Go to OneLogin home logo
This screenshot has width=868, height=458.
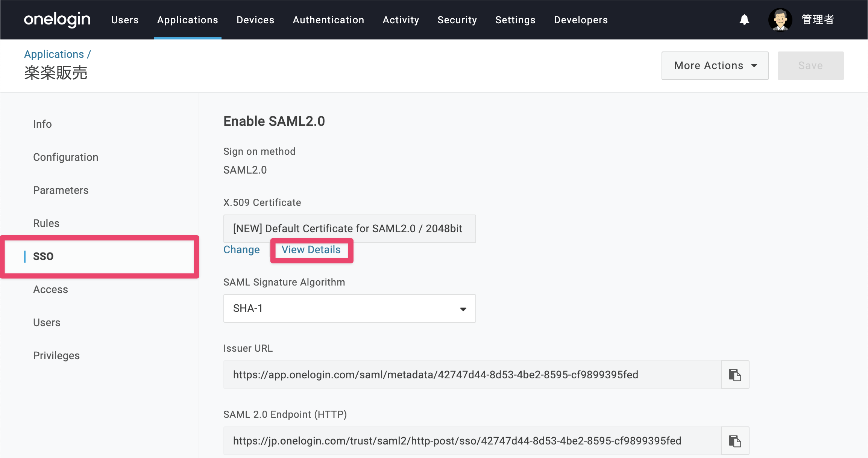coord(57,20)
